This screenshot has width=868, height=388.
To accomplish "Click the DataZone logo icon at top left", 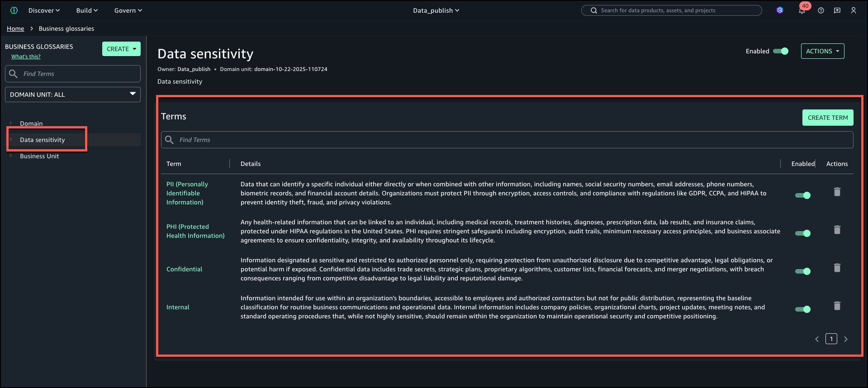I will tap(14, 10).
